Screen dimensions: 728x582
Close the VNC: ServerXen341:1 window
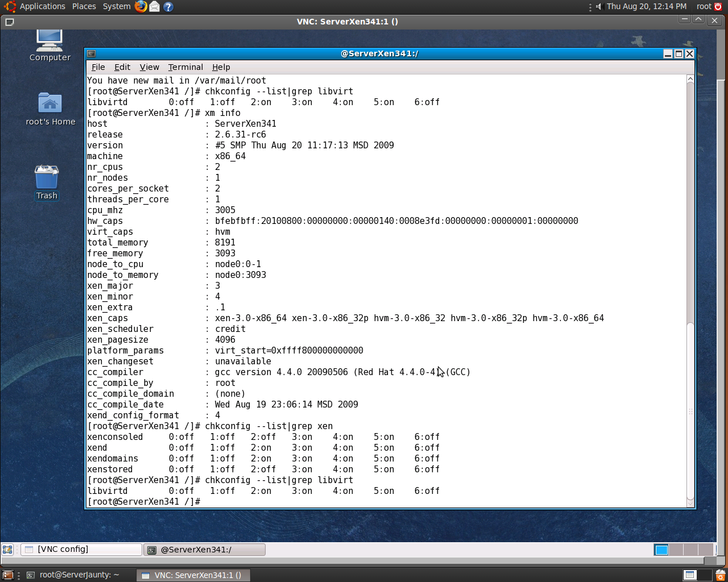tap(715, 20)
